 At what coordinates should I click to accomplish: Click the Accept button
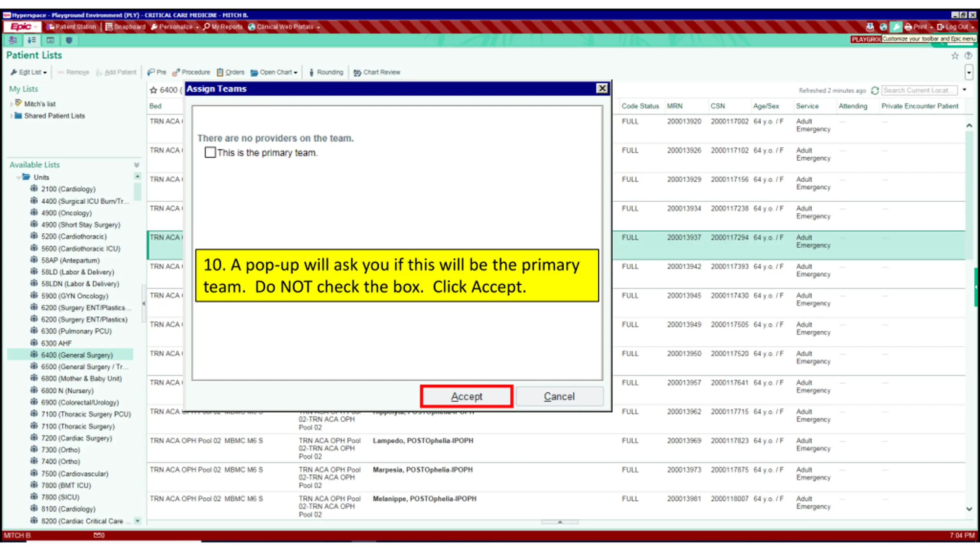[466, 396]
